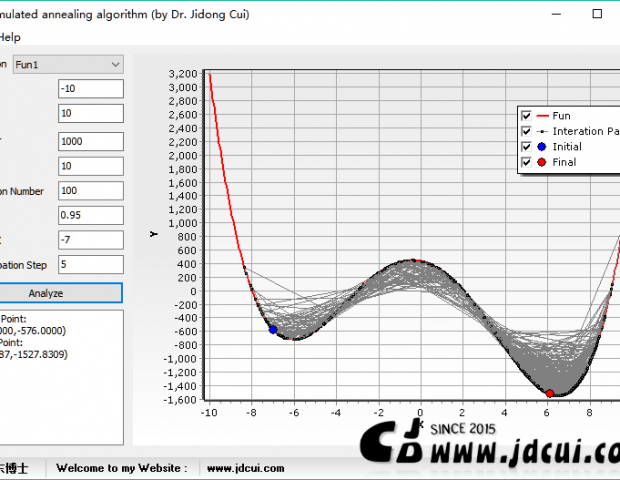Click the Interation Path line symbol in legend
620x480 pixels.
[540, 131]
